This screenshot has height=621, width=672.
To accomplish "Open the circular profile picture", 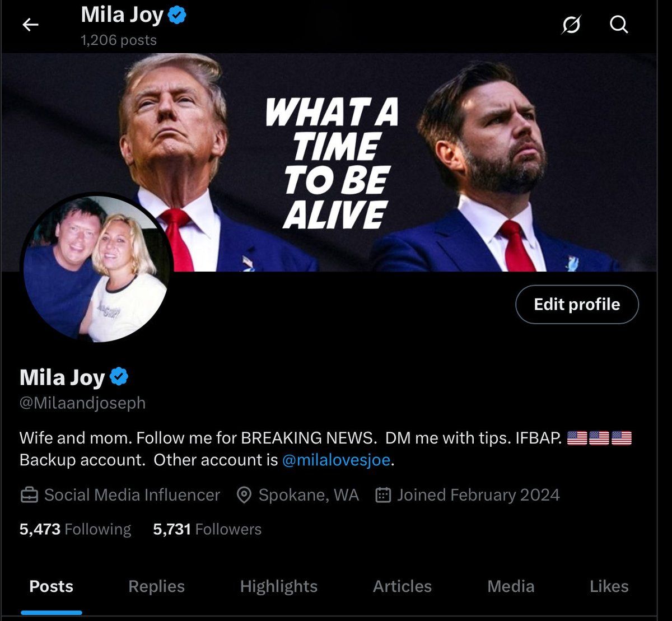I will [x=96, y=268].
